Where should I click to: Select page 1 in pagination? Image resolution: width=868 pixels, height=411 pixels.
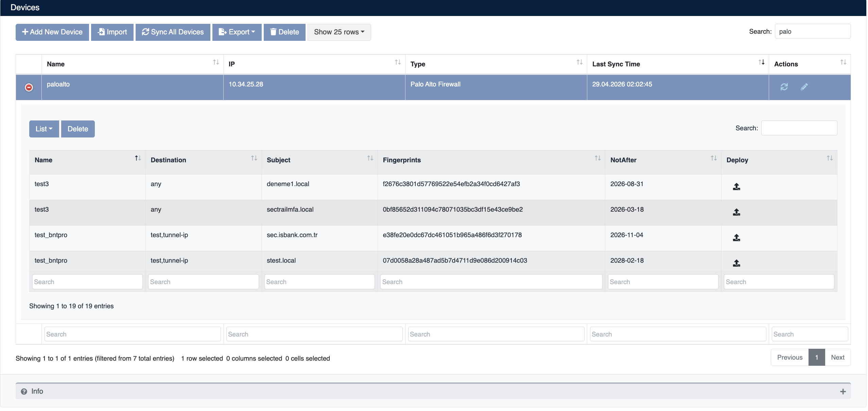click(x=817, y=357)
